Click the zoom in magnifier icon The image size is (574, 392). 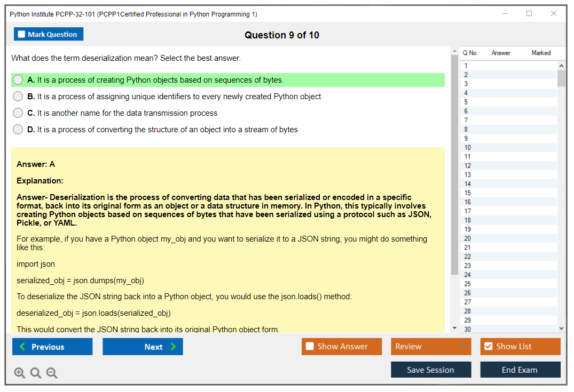pos(20,373)
